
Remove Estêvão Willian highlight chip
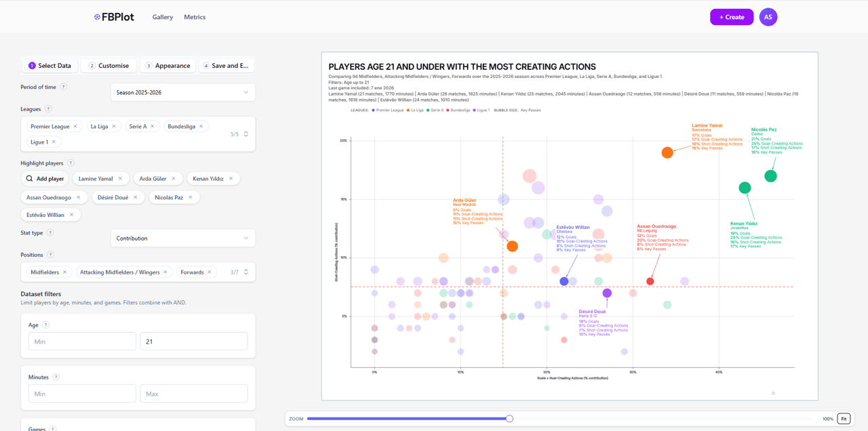pos(71,215)
